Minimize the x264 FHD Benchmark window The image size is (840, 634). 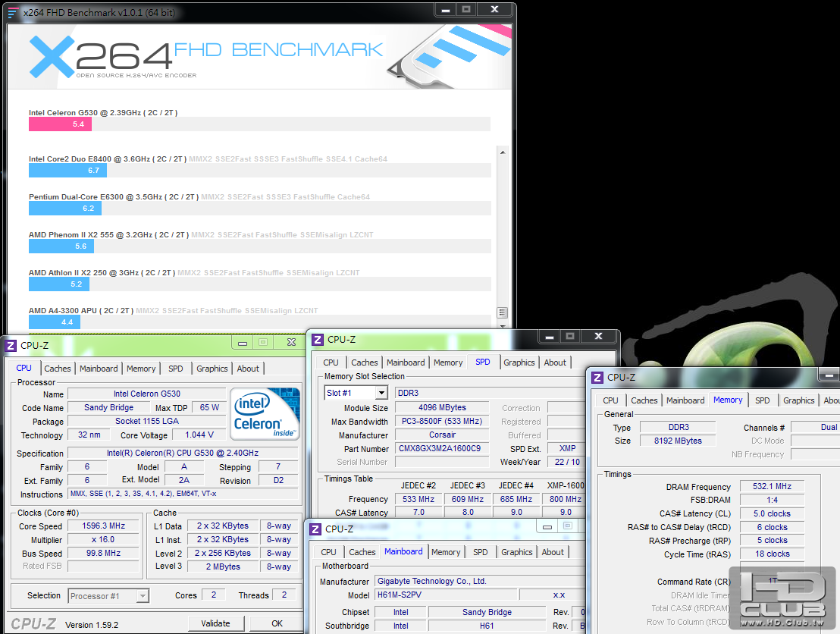pos(445,10)
